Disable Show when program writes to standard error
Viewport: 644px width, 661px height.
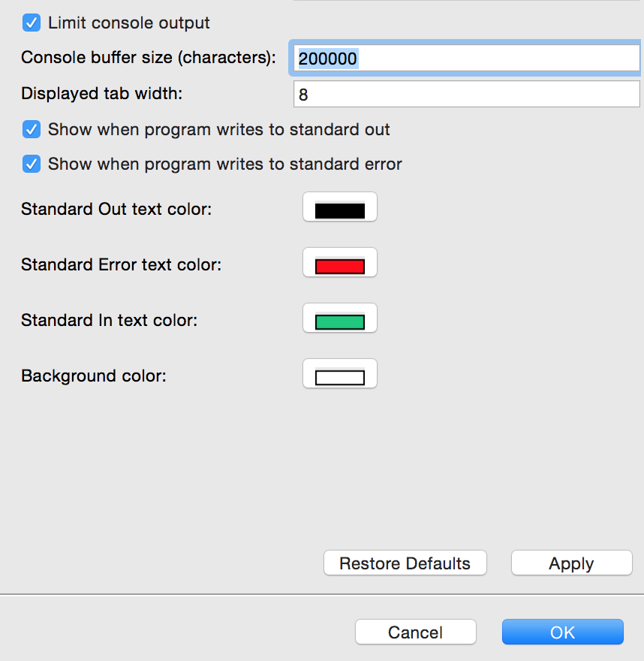pos(32,164)
